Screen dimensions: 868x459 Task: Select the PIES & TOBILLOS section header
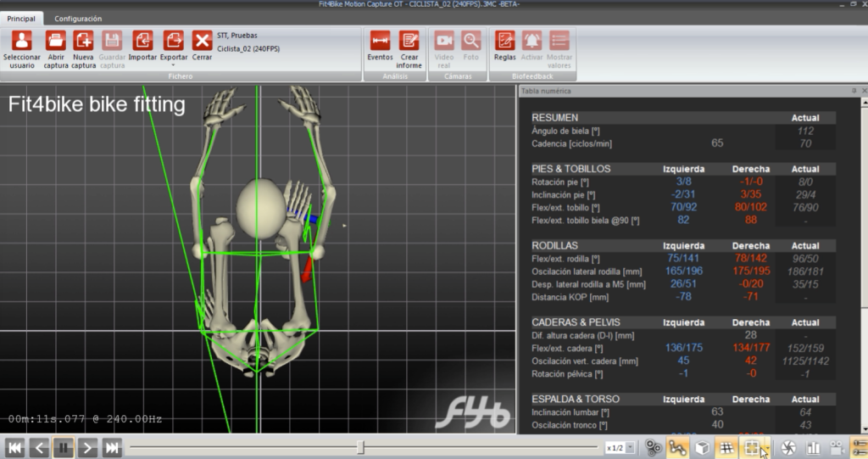[x=570, y=169]
